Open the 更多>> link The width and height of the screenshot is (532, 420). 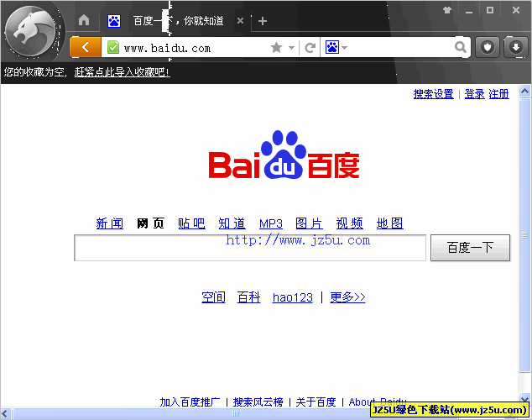[x=347, y=297]
